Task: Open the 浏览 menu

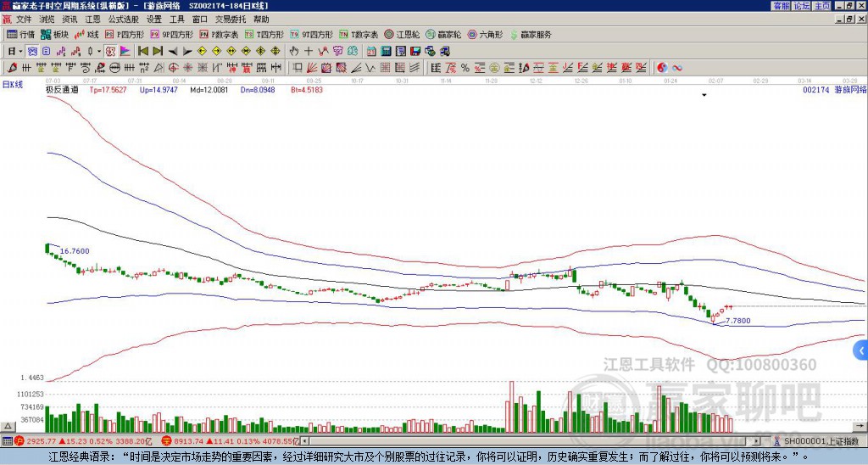Action: [47, 20]
